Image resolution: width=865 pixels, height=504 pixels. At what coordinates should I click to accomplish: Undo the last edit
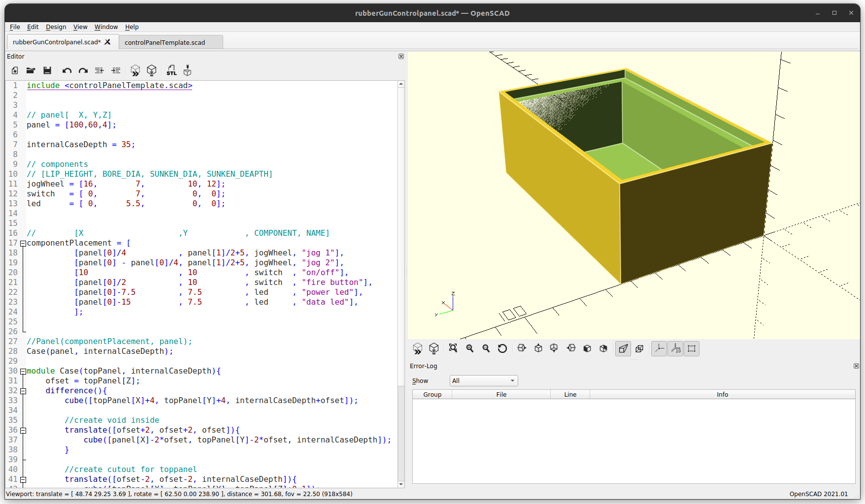(x=67, y=70)
